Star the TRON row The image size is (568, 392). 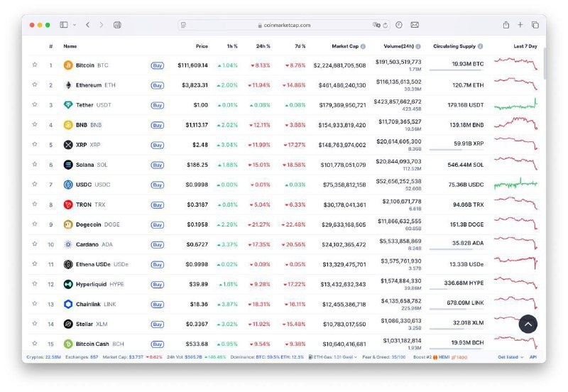point(35,204)
